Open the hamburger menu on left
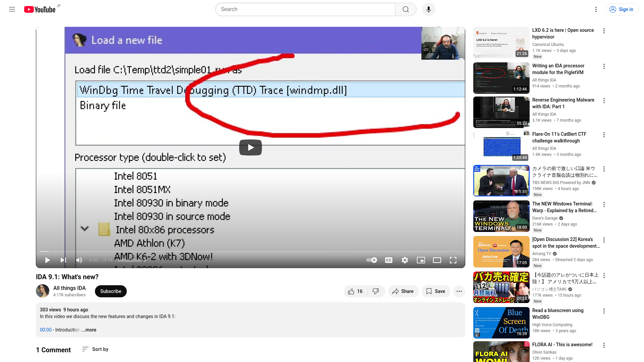This screenshot has width=644, height=362. 12,9
